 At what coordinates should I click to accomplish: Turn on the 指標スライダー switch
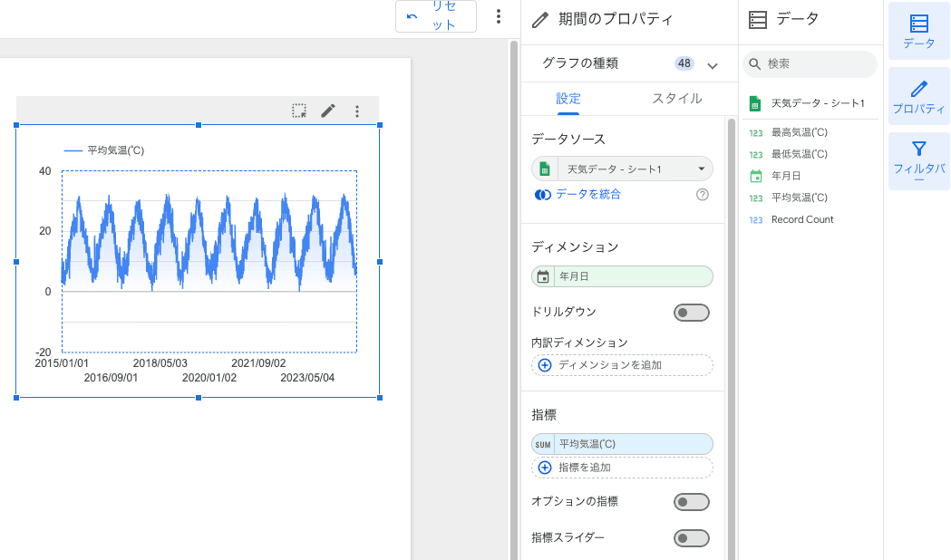tap(691, 539)
